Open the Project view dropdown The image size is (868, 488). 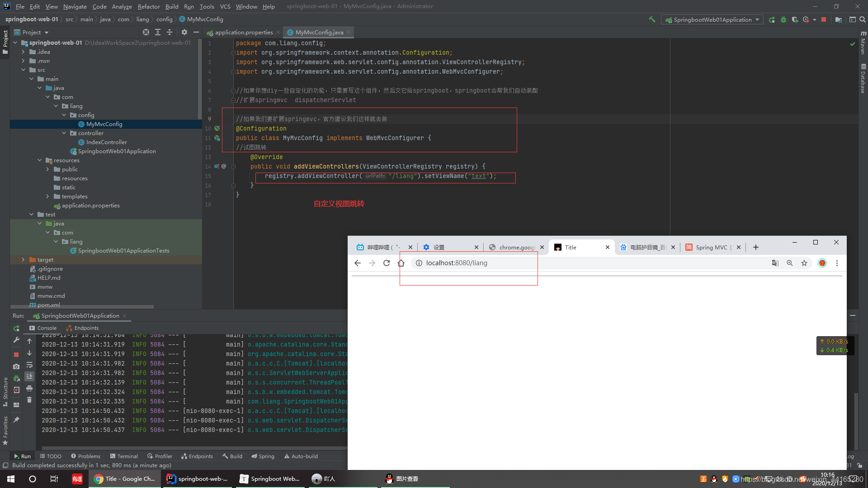pos(31,32)
